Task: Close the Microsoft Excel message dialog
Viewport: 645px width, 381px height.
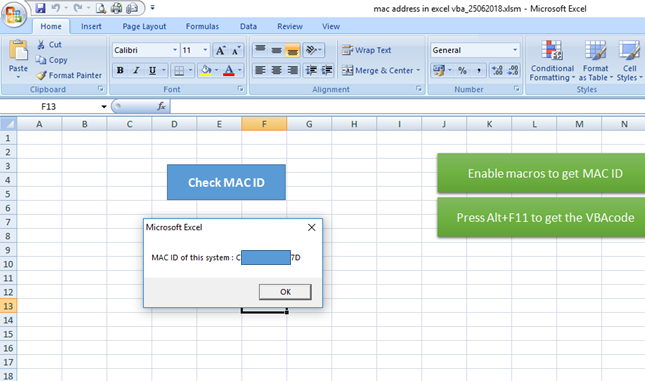Action: (x=312, y=228)
